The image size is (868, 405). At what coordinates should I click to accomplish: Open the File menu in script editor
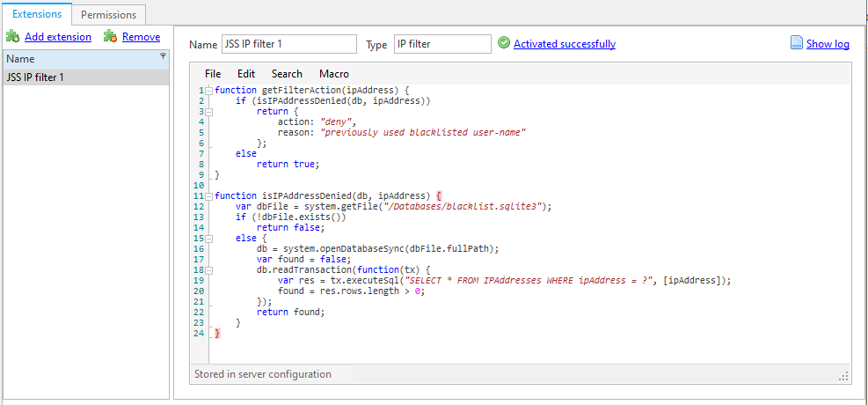tap(213, 74)
